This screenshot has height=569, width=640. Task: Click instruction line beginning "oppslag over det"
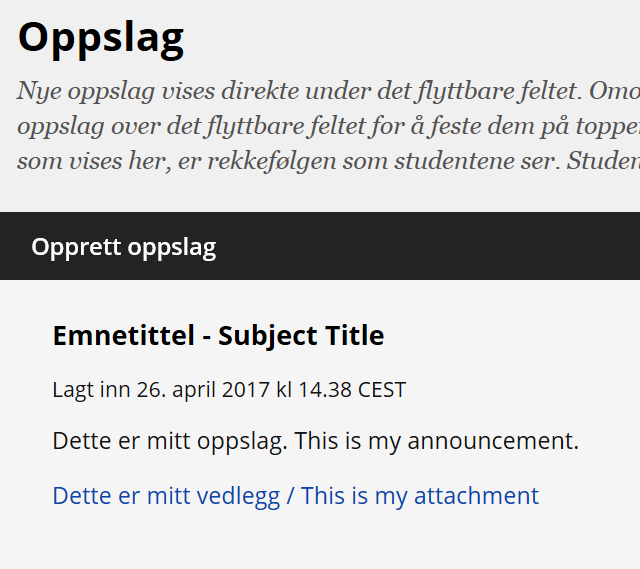328,126
